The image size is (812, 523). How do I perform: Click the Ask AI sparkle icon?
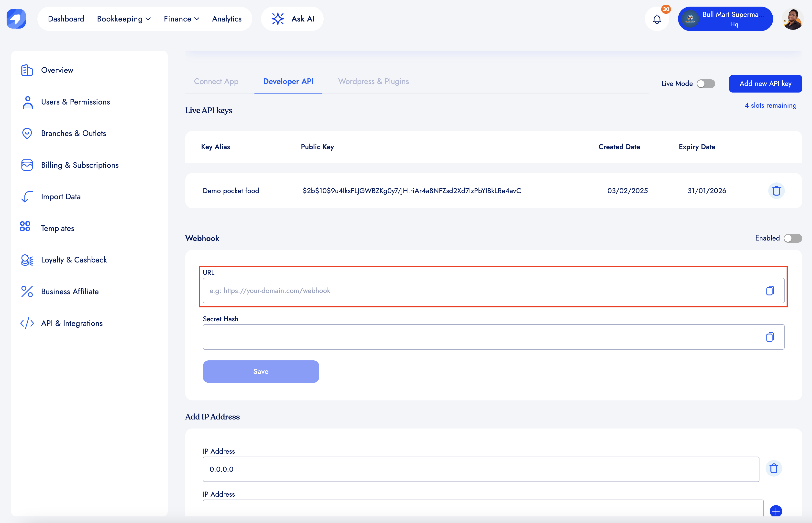pos(278,19)
